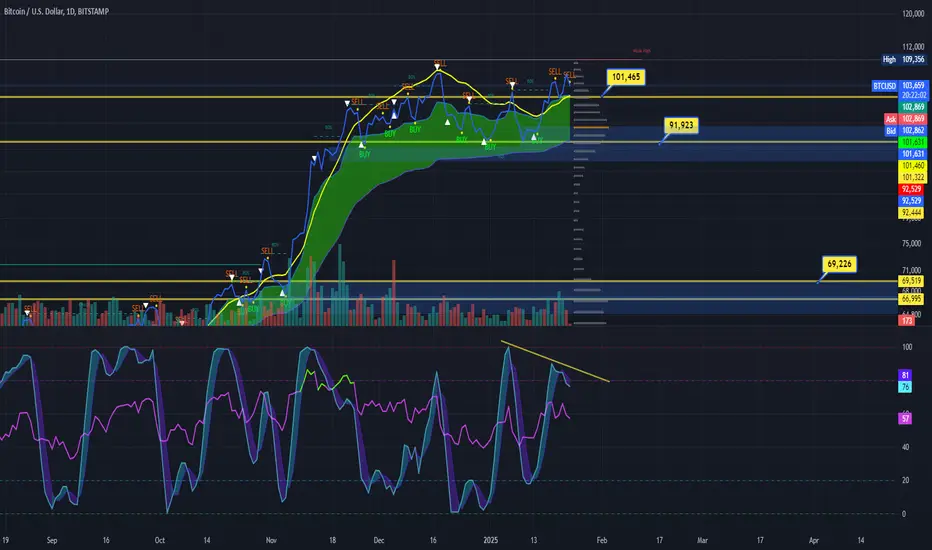Click the Dec label on time axis

pyautogui.click(x=379, y=540)
